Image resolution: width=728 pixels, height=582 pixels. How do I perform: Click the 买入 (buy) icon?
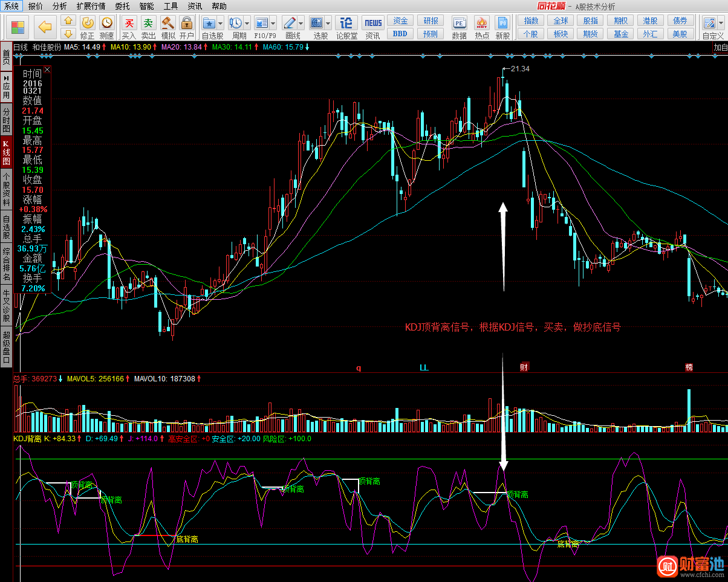click(129, 24)
